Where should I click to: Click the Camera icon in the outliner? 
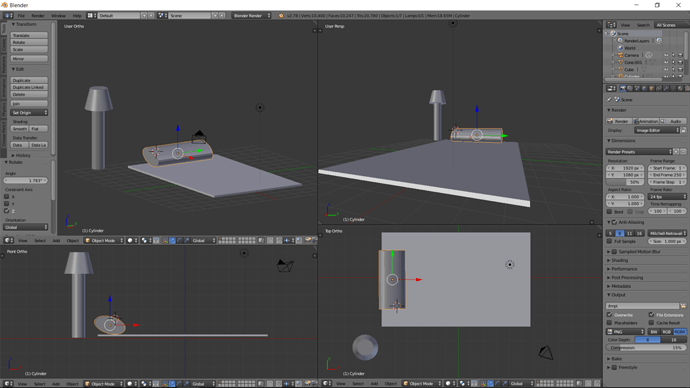(620, 55)
